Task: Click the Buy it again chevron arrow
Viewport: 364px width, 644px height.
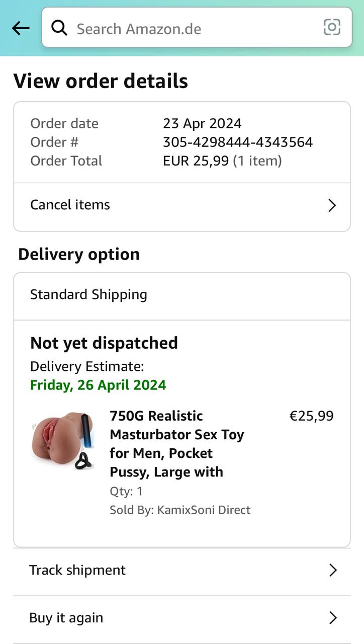Action: tap(332, 618)
